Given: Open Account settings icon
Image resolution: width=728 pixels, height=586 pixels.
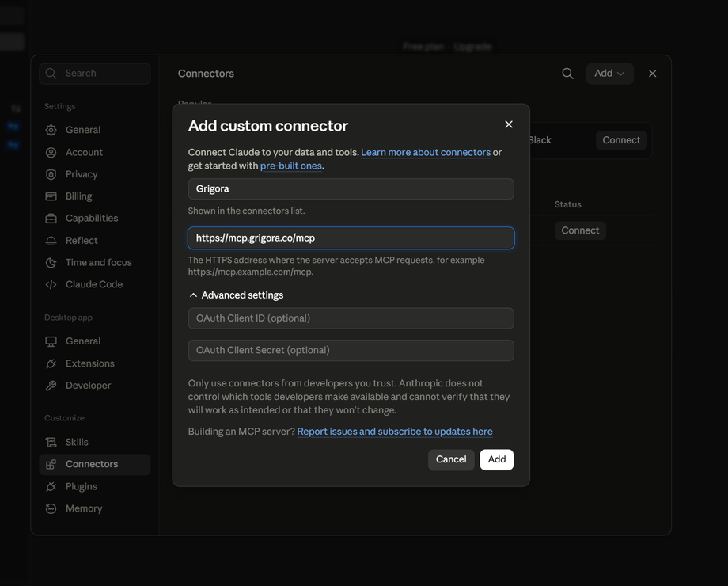Looking at the screenshot, I should (x=51, y=152).
